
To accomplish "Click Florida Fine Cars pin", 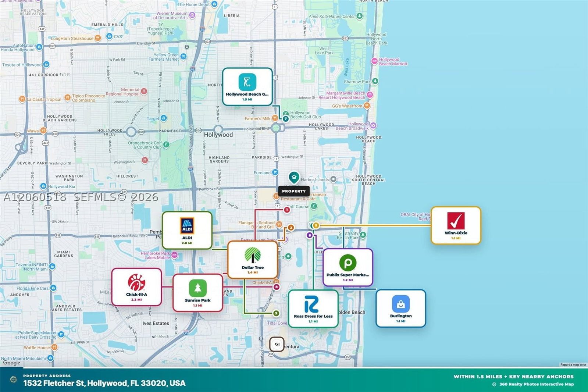I will (x=53, y=288).
